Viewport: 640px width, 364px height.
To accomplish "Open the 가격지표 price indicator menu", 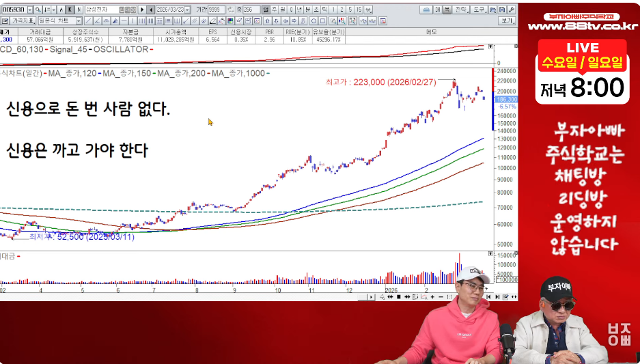I will [x=23, y=20].
